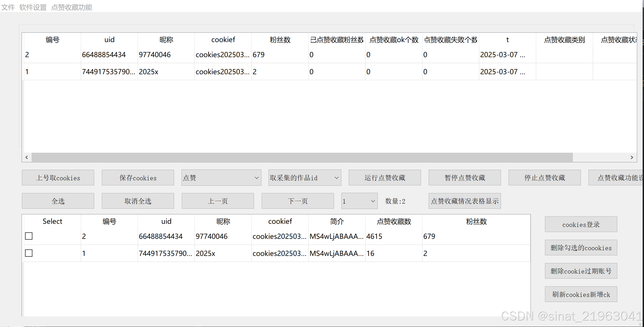
Task: Open the page number dropdown
Action: (x=359, y=201)
